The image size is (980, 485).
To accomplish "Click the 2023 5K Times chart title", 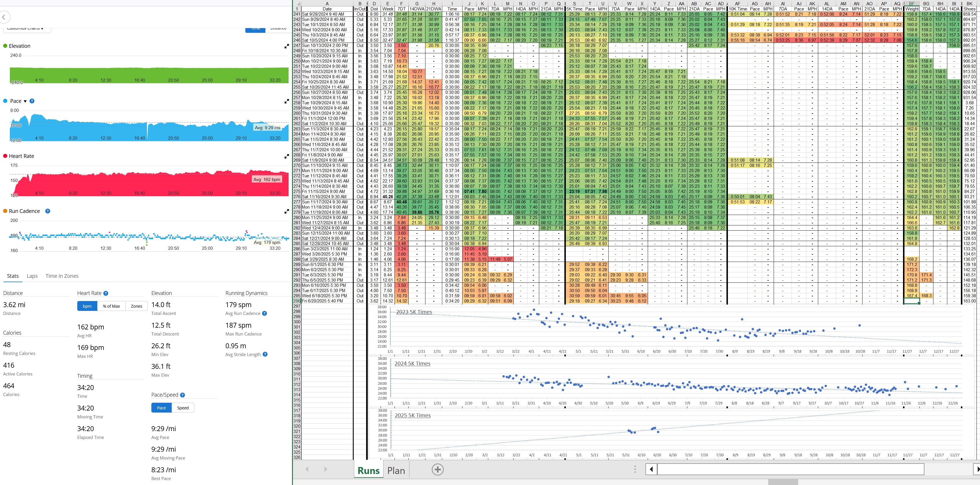I will point(414,312).
